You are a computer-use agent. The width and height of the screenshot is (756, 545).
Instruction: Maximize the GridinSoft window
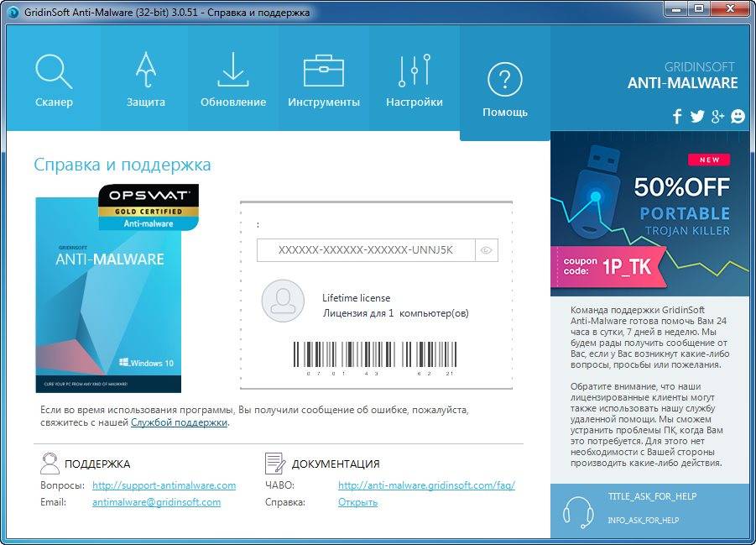coord(699,8)
